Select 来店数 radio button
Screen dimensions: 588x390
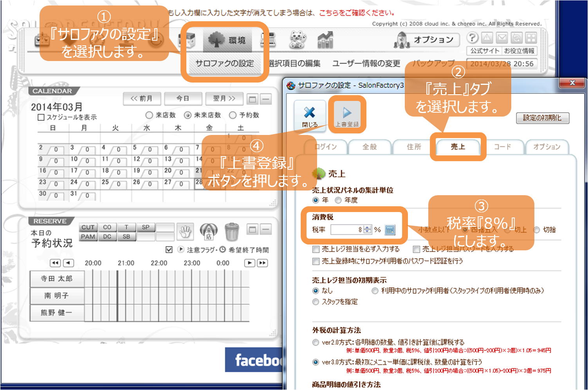click(x=149, y=115)
